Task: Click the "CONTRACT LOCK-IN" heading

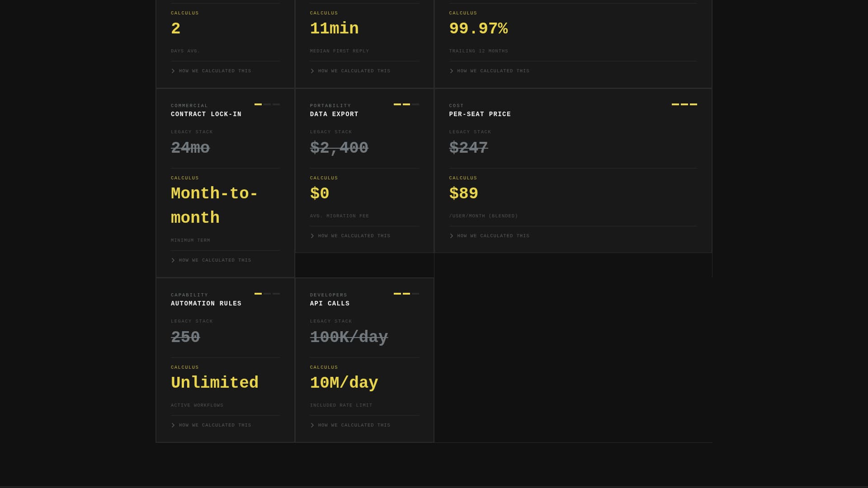Action: pos(206,114)
